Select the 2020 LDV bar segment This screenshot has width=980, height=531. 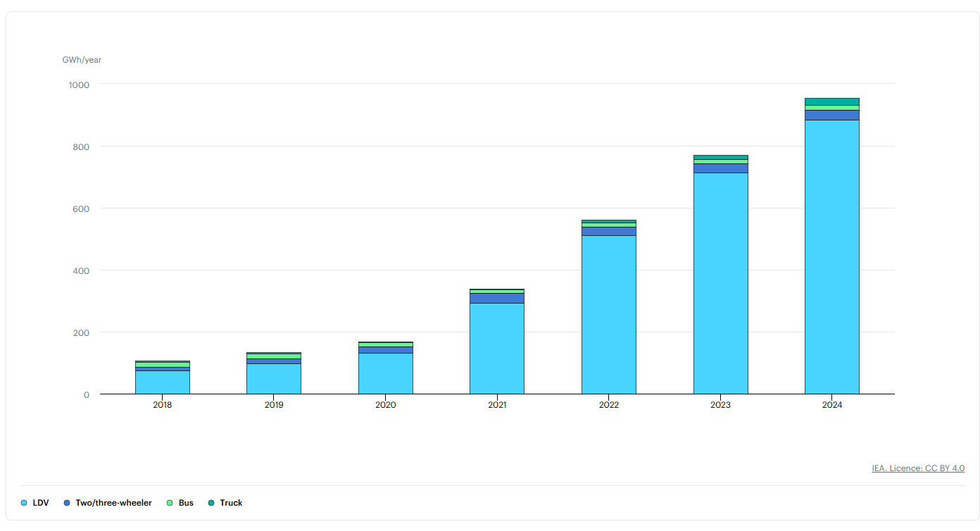tap(386, 373)
